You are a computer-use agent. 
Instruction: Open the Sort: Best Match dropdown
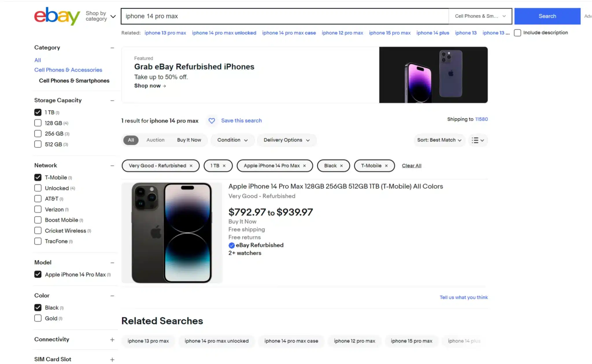pos(439,140)
